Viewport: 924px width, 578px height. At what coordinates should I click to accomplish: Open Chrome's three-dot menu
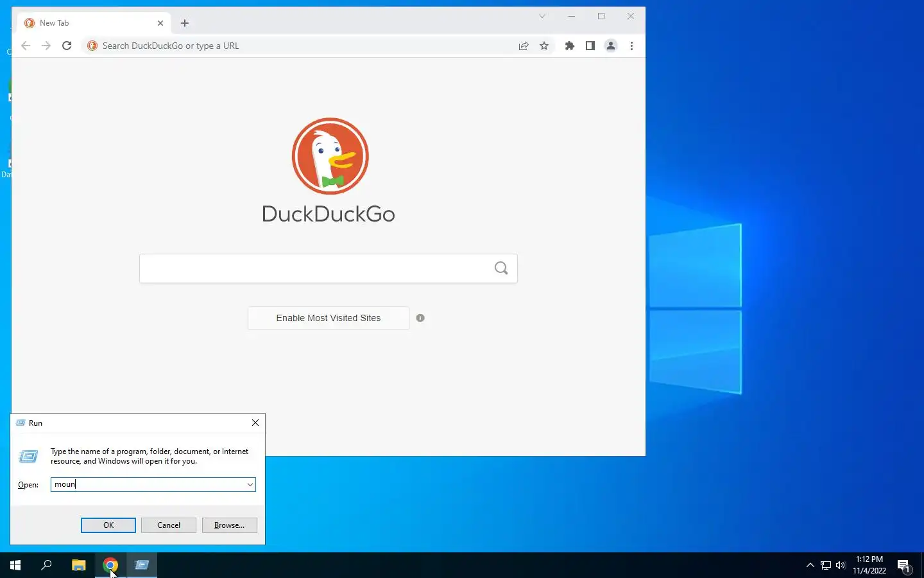pos(632,46)
